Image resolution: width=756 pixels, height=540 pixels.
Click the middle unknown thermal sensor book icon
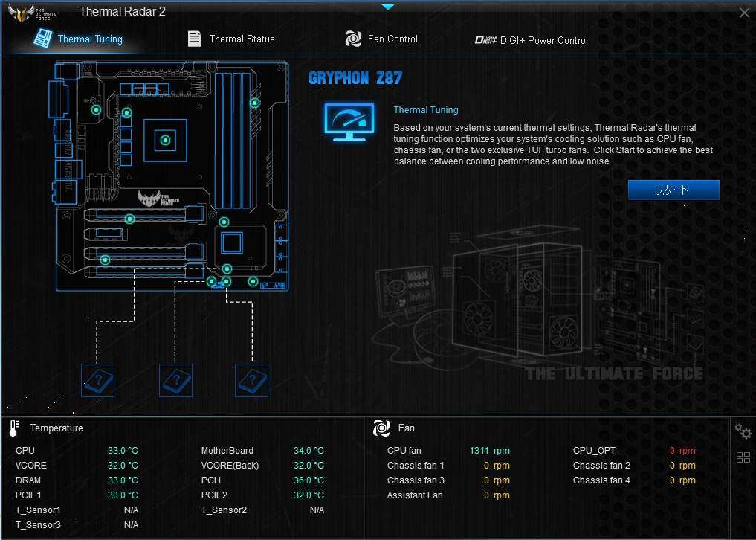click(176, 380)
